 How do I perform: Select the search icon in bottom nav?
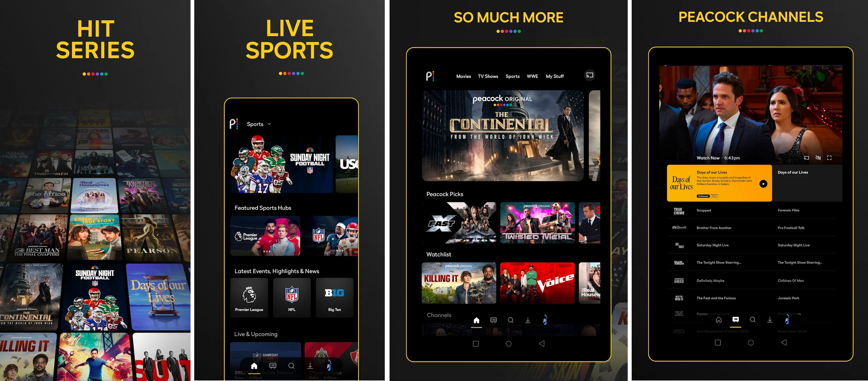coord(512,322)
